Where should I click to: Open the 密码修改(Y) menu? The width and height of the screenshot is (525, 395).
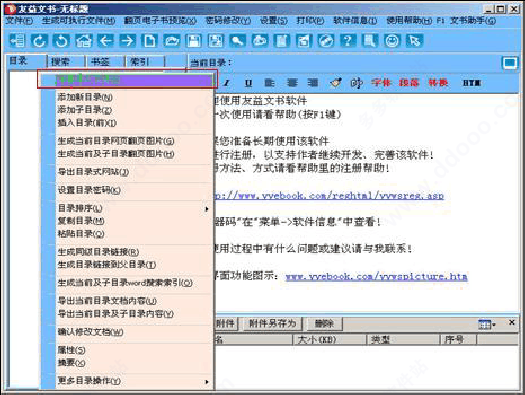coord(228,21)
